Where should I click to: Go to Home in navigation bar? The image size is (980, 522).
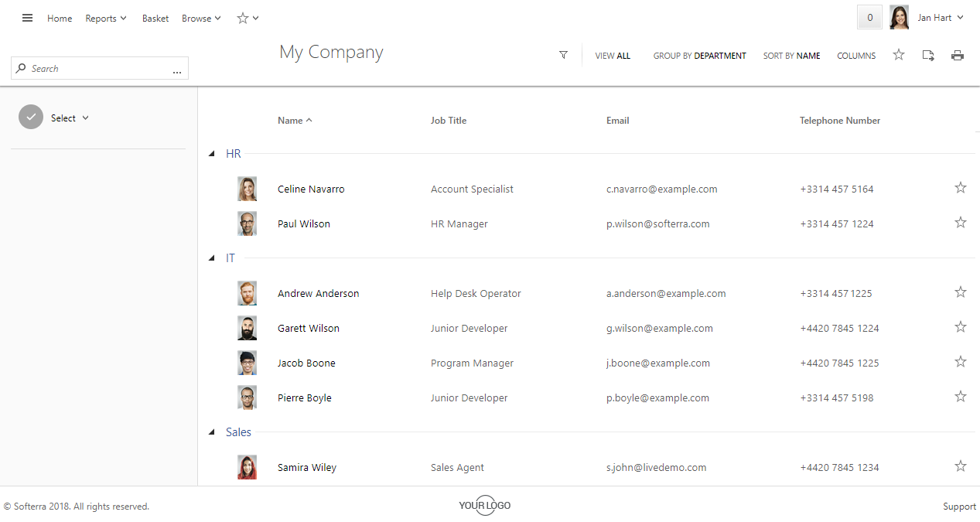pyautogui.click(x=60, y=19)
